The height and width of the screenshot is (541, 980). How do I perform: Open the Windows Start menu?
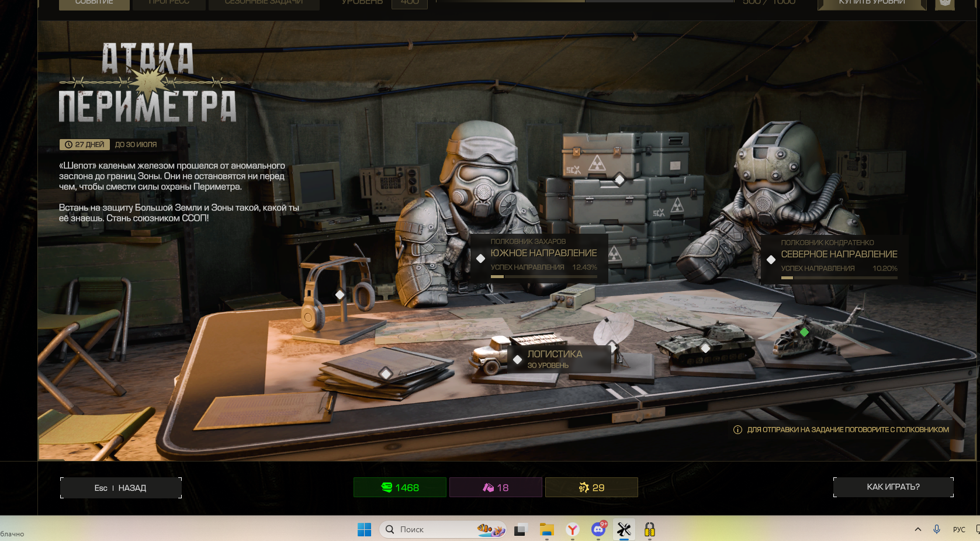364,529
